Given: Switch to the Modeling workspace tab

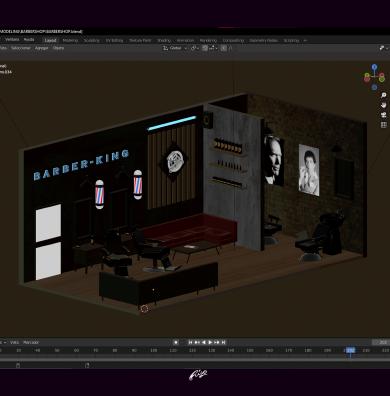Looking at the screenshot, I should pyautogui.click(x=70, y=40).
